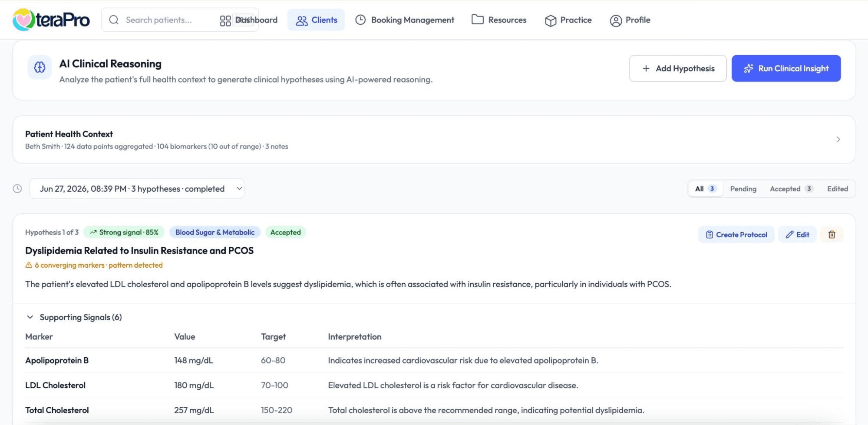Click the teraPro heart logo
The width and height of the screenshot is (868, 425).
coord(23,20)
